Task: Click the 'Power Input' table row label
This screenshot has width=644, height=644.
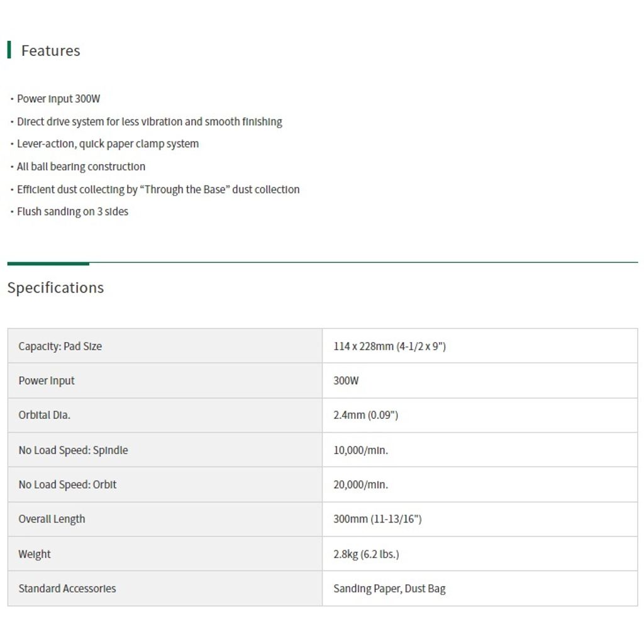Action: point(47,380)
